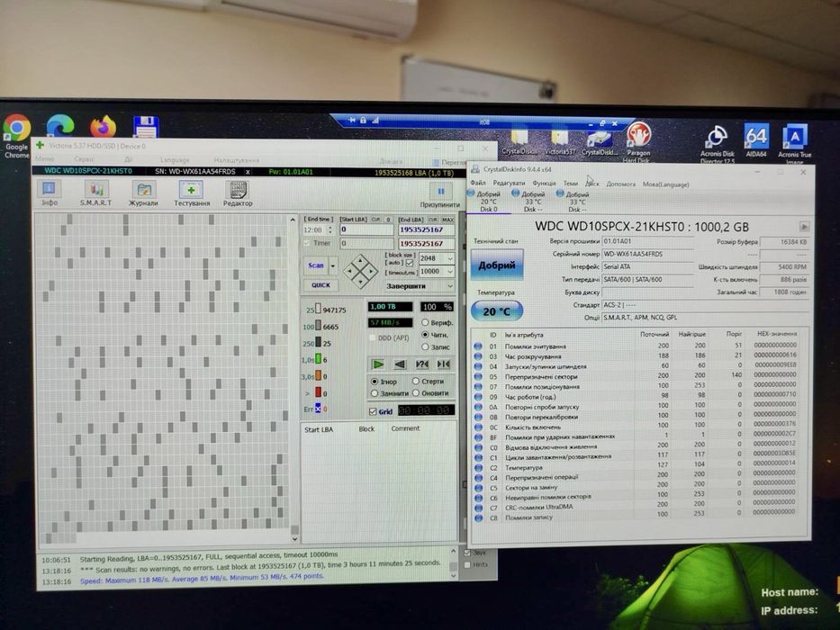
Task: Select the Читн. read radio button
Action: [x=435, y=335]
